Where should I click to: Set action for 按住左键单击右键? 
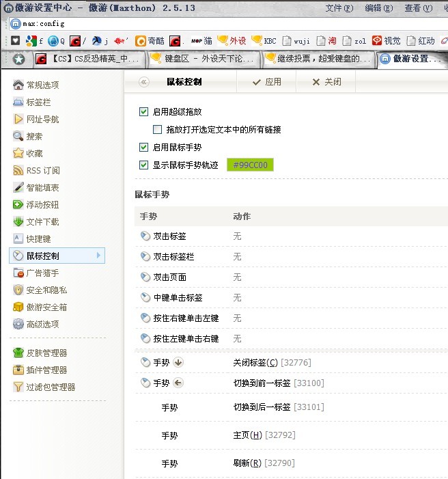(x=237, y=338)
